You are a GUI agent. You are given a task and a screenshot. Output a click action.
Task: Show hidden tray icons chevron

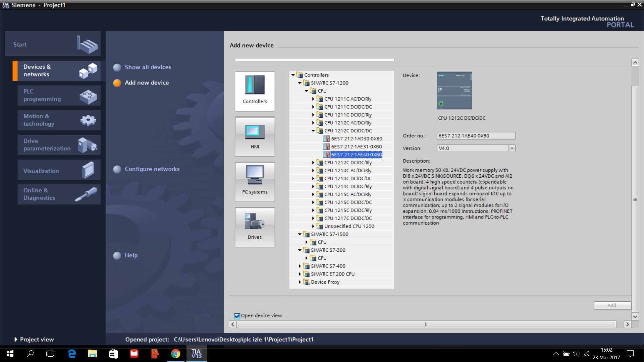click(556, 354)
